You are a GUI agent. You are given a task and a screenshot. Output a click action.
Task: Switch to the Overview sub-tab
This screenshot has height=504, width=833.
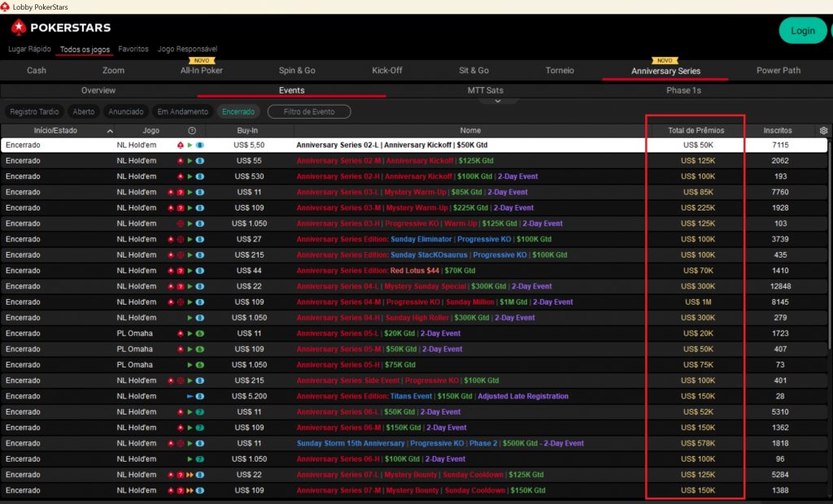click(98, 90)
